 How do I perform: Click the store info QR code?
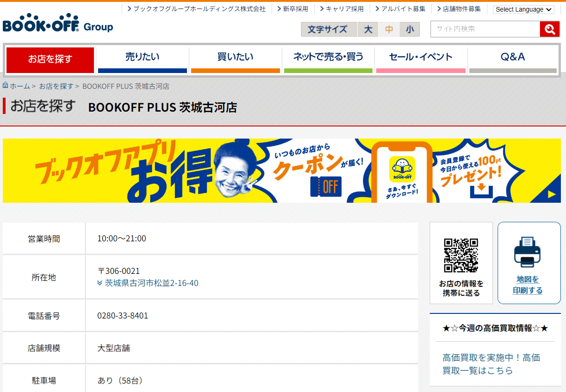tap(460, 255)
